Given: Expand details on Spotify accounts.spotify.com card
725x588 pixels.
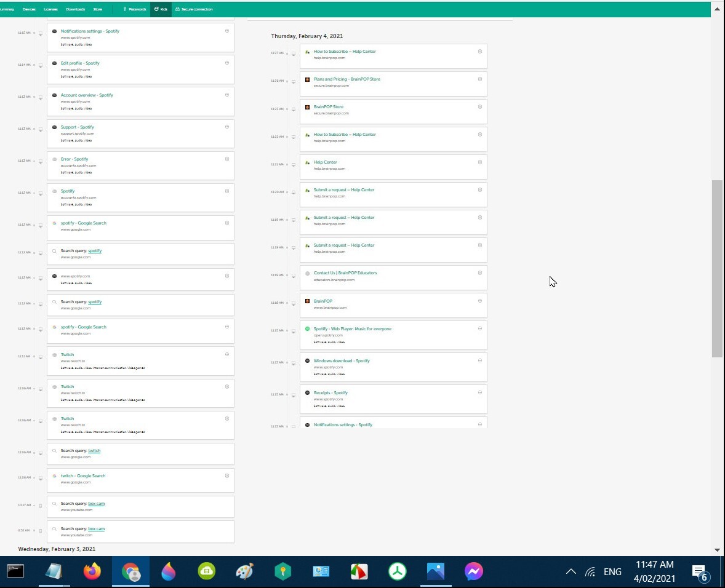Looking at the screenshot, I should coord(227,191).
